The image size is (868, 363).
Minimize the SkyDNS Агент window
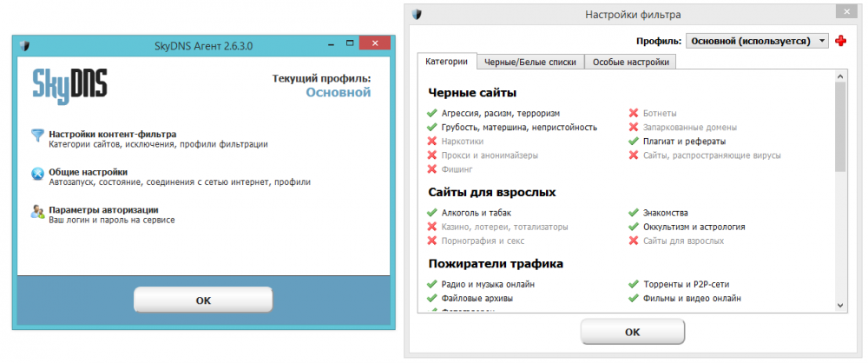(332, 43)
